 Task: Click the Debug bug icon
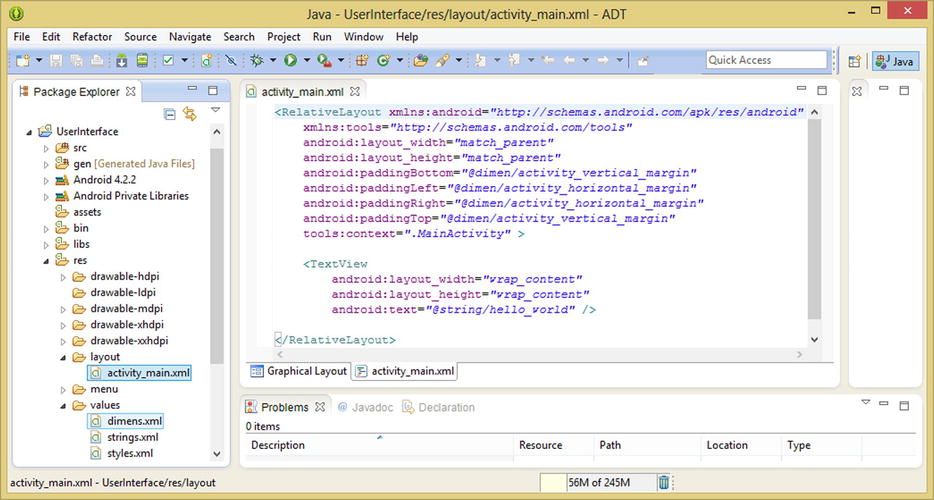point(257,60)
